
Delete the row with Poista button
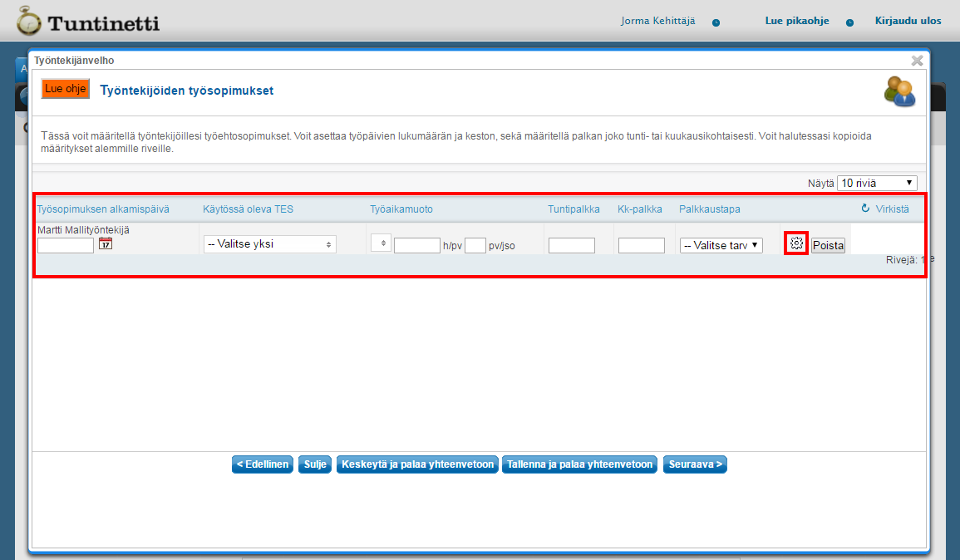tap(828, 245)
